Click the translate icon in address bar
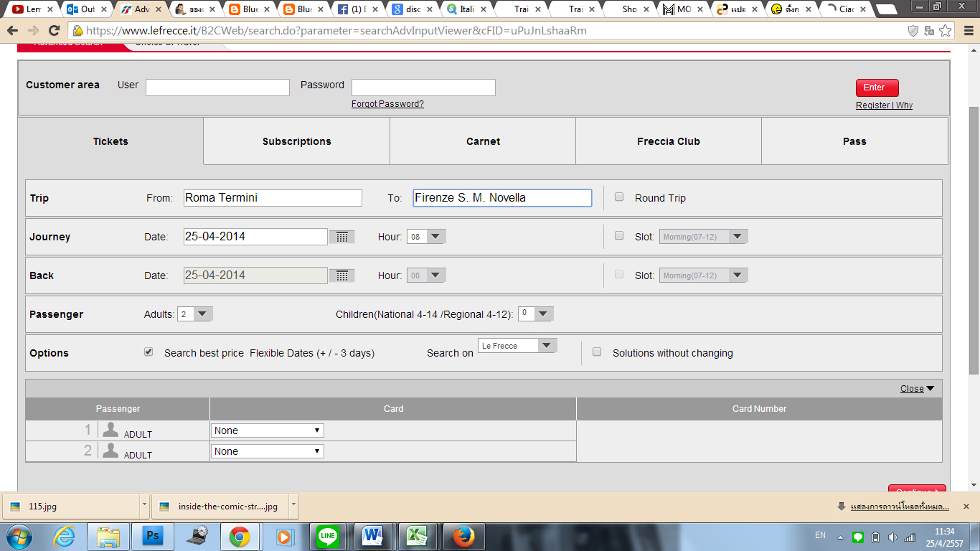The width and height of the screenshot is (980, 551). pos(929,31)
